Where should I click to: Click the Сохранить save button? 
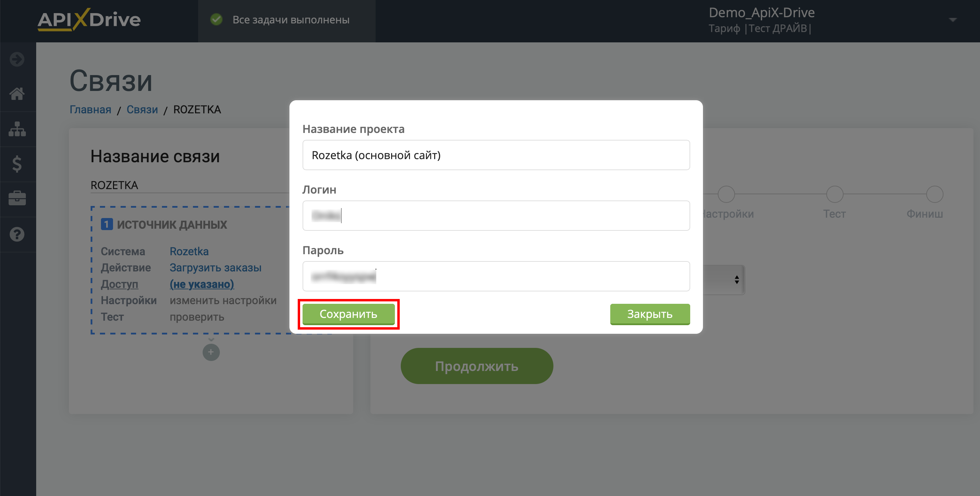[349, 313]
